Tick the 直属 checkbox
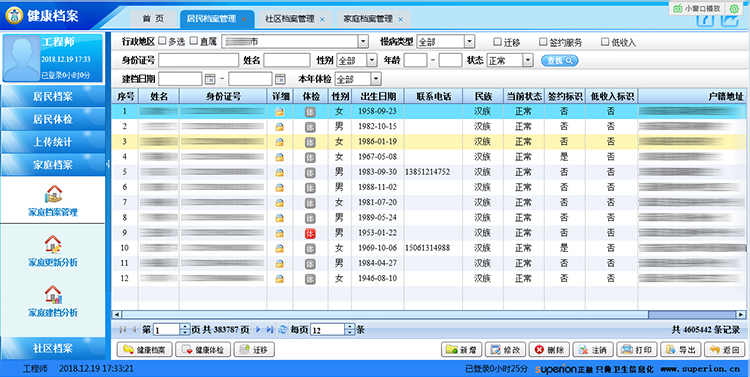 point(194,41)
